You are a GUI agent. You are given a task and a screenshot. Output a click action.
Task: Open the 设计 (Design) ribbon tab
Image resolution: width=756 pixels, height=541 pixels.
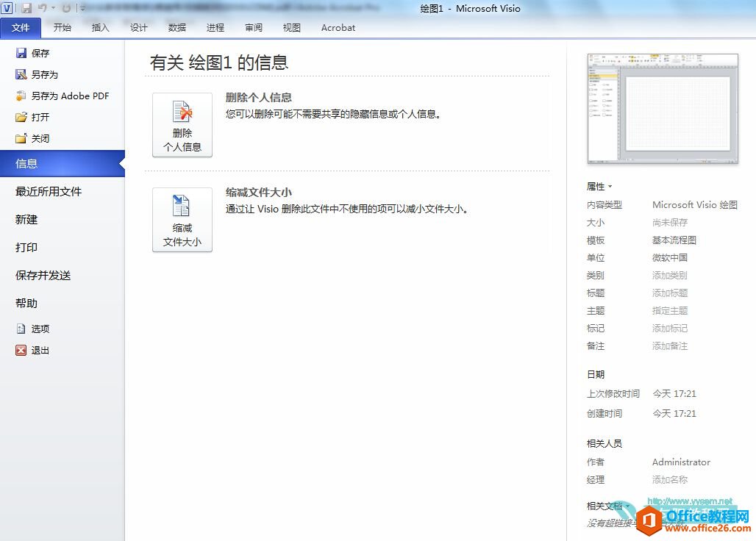[139, 27]
